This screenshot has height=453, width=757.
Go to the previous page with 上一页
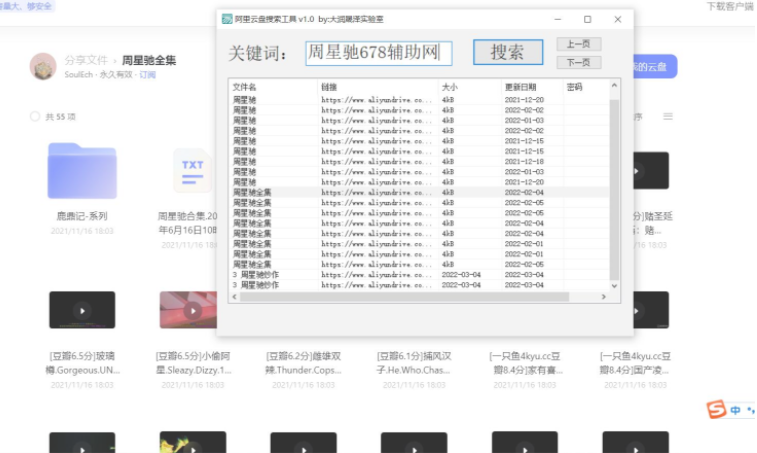coord(578,44)
